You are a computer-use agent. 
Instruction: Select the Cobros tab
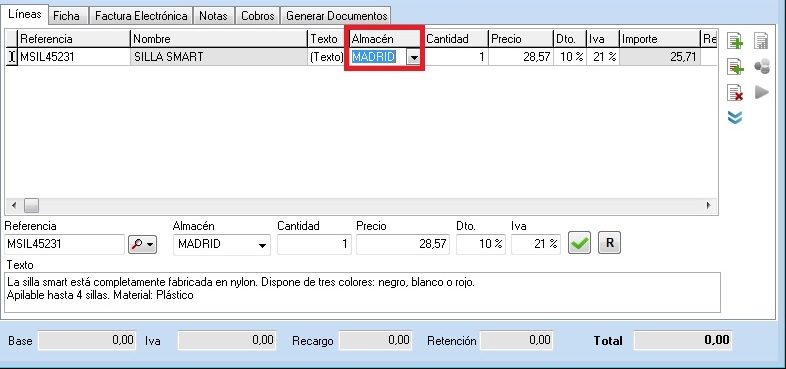[258, 16]
